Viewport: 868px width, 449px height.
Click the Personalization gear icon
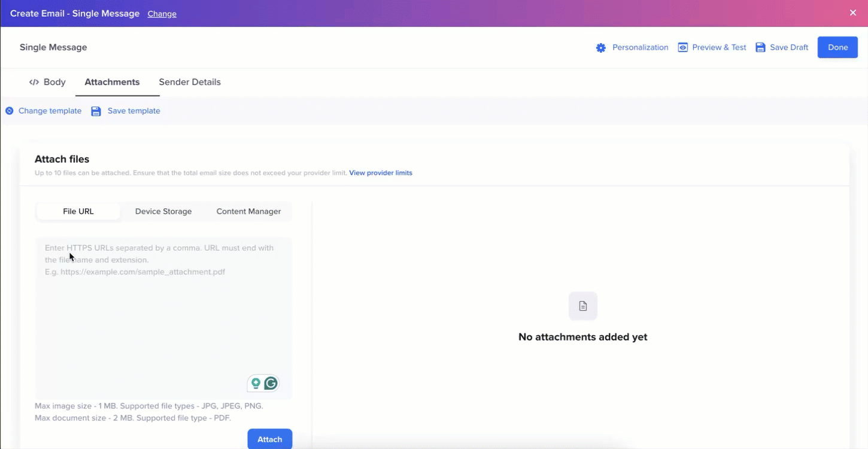(601, 48)
